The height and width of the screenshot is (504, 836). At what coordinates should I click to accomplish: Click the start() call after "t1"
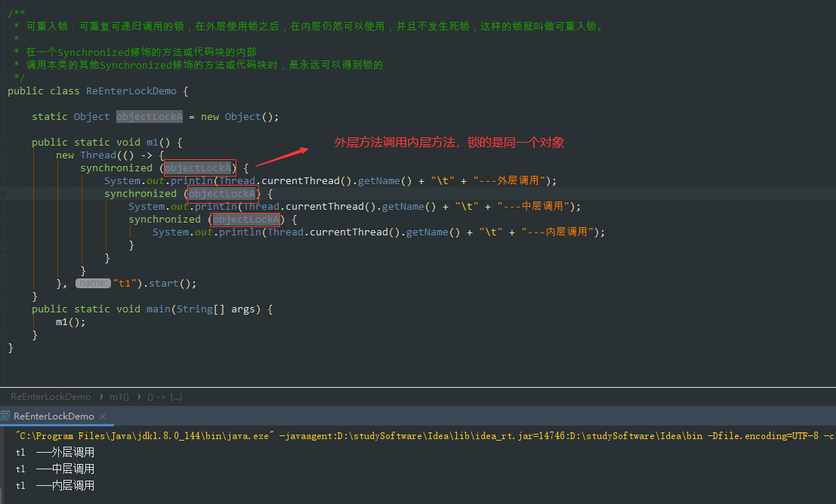click(x=170, y=284)
